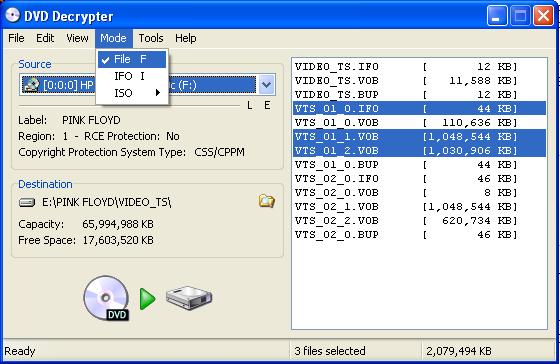Select VTS_01_0.IFO row
The height and width of the screenshot is (364, 560).
click(419, 109)
